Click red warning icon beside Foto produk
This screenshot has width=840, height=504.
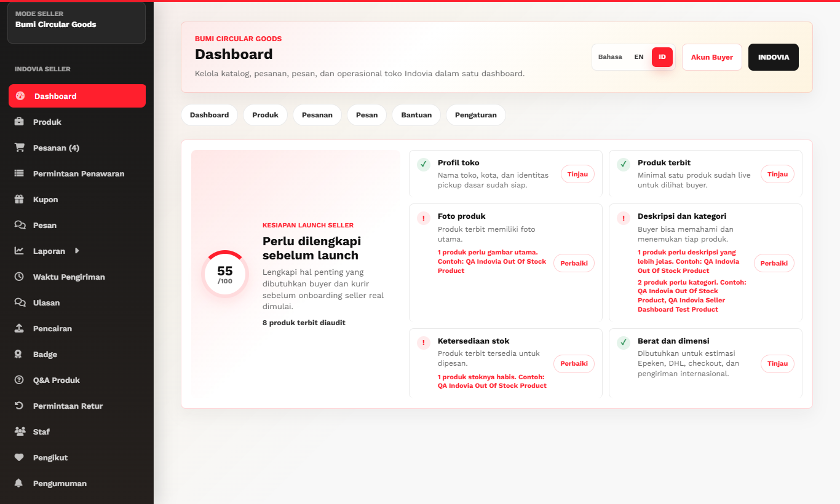(x=424, y=218)
